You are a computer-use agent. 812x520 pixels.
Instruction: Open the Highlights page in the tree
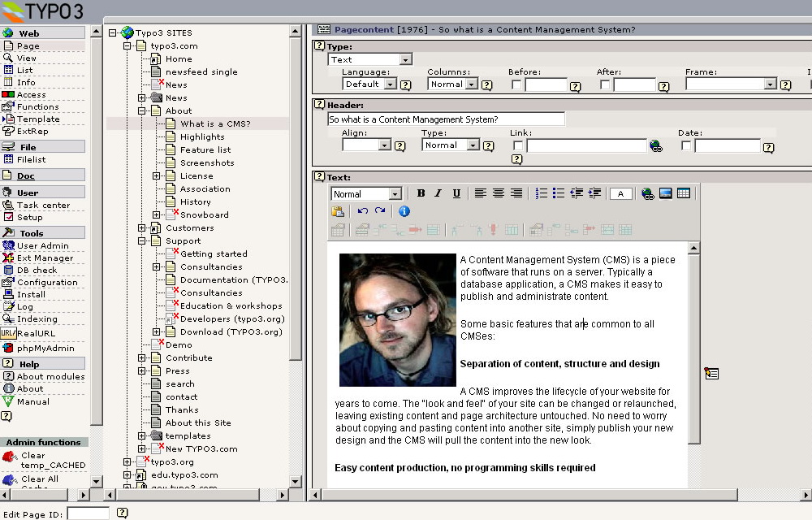point(202,136)
